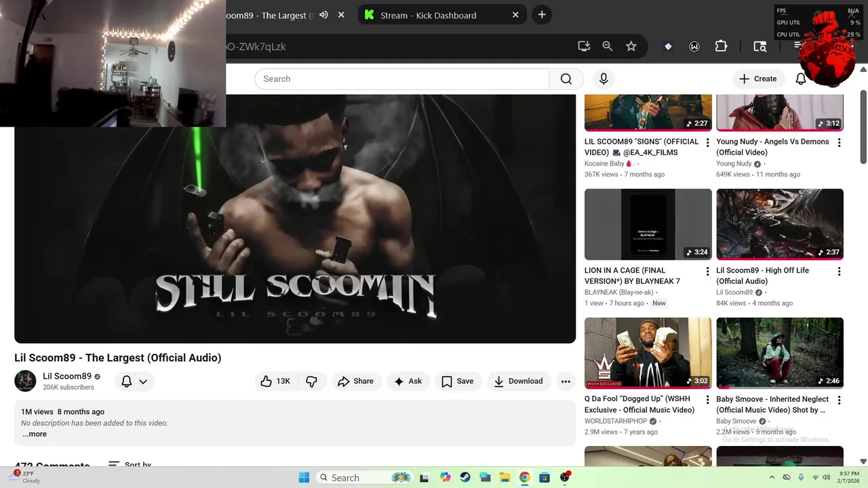Open options menu for Baby Smoove Inherited Neglect
868x488 pixels.
click(x=839, y=400)
